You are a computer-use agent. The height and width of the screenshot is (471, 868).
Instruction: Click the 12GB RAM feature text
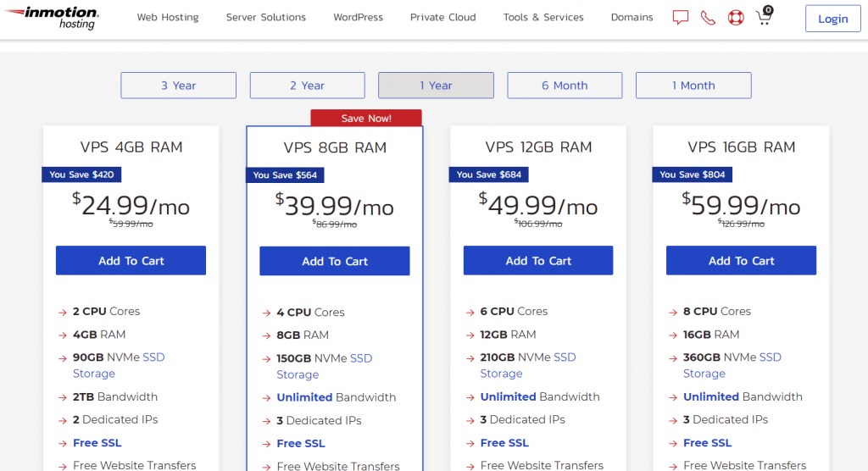coord(509,335)
